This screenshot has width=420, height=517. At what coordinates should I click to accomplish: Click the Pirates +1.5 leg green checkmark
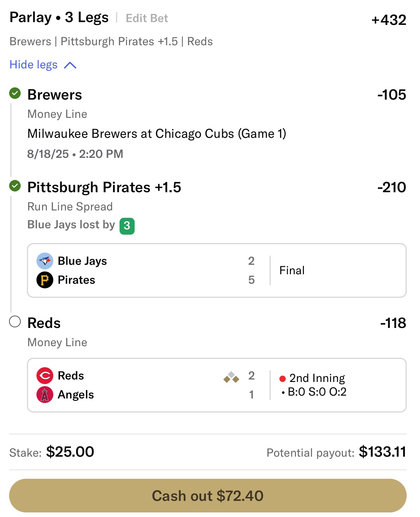(15, 186)
